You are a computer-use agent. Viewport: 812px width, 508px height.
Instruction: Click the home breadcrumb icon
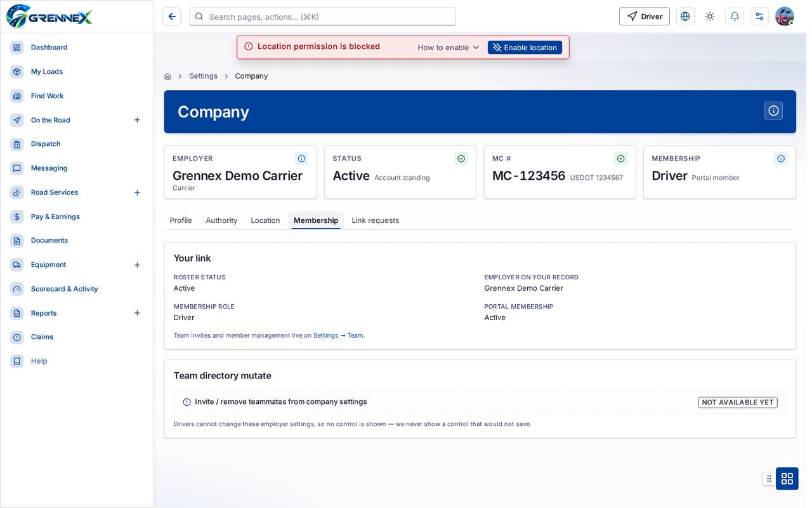167,76
